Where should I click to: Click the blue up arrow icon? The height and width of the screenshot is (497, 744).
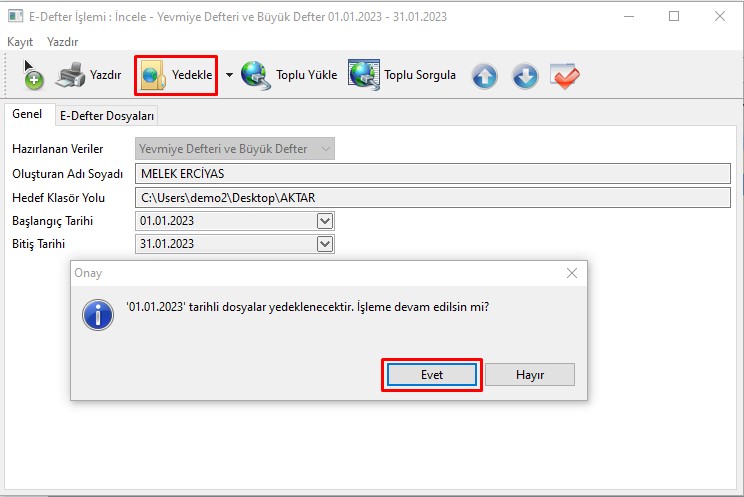click(x=485, y=76)
